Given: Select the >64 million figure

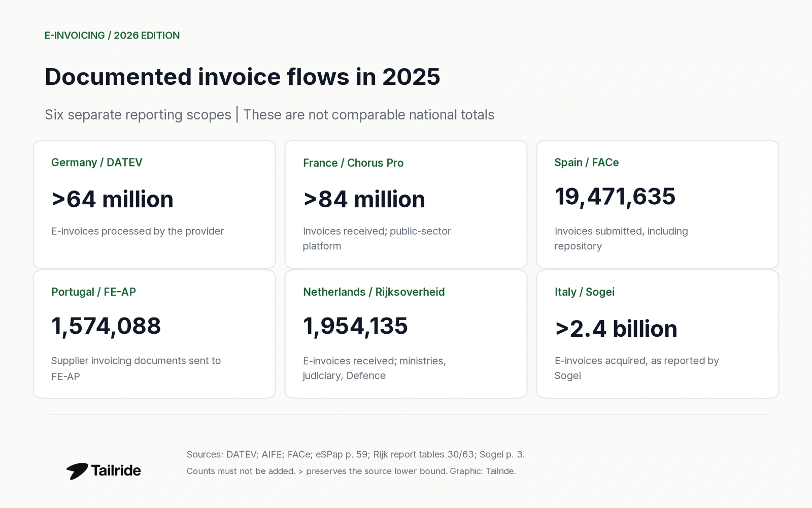Looking at the screenshot, I should coord(112,199).
